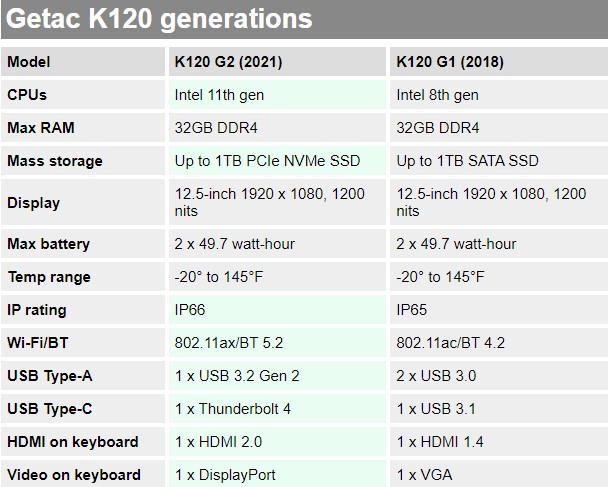Click the 'Up to 1TB PCIe NVMe SSD' cell

click(x=267, y=161)
